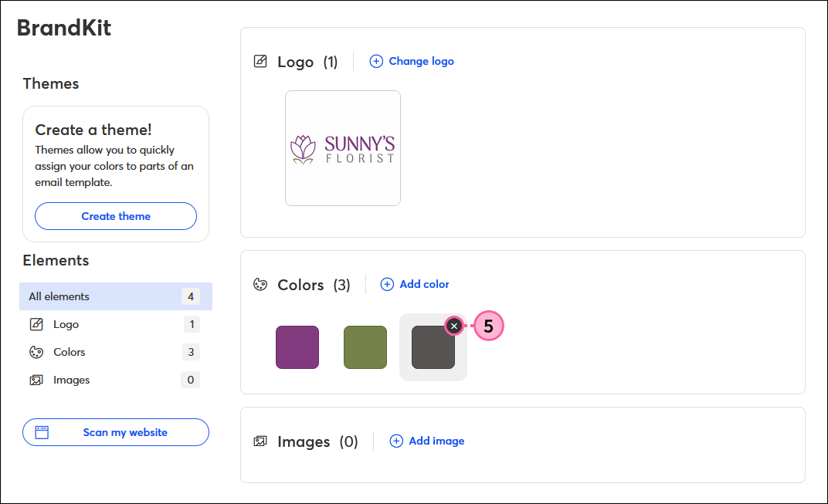The width and height of the screenshot is (828, 504).
Task: Click the Logo section header edit icon
Action: click(260, 61)
